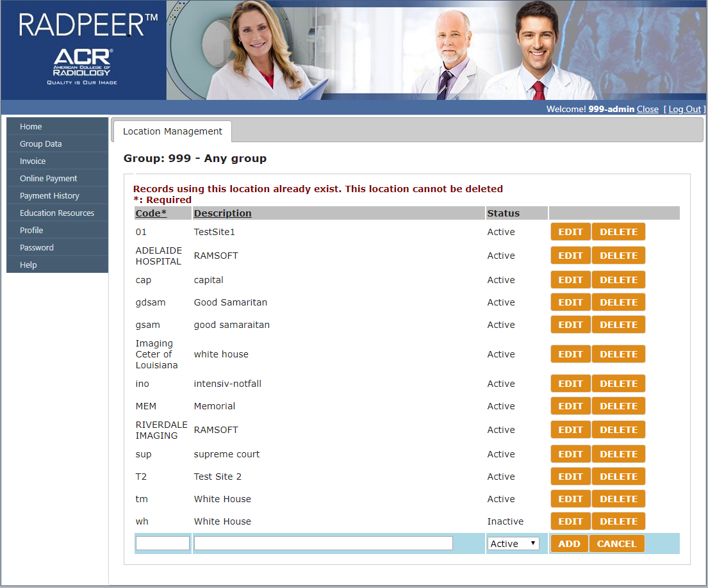Click the Close link beside 999-admin
The height and width of the screenshot is (588, 708).
pyautogui.click(x=647, y=110)
